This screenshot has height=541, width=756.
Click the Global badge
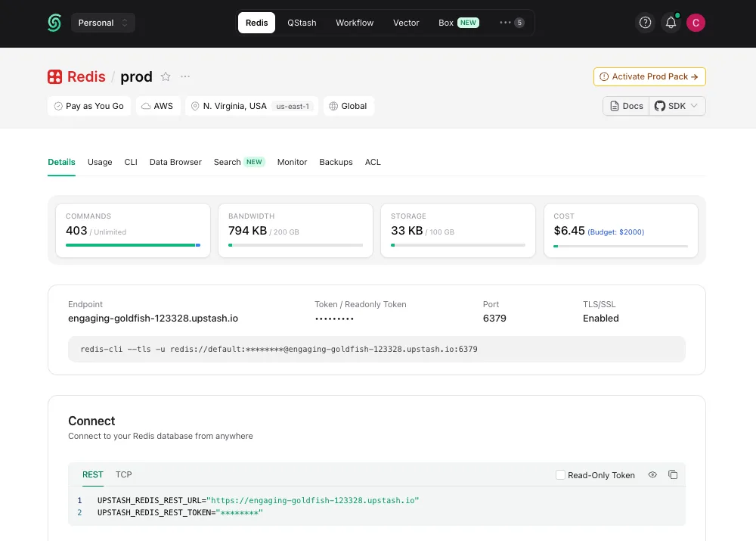349,106
